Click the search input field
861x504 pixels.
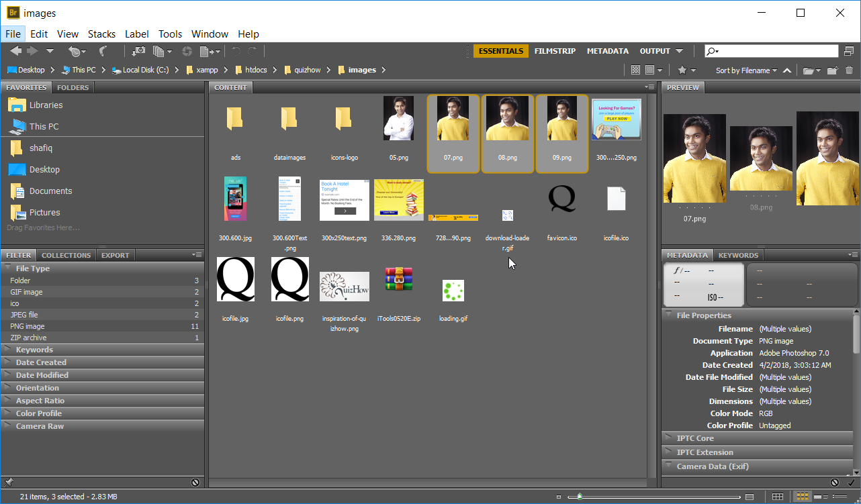click(x=771, y=51)
